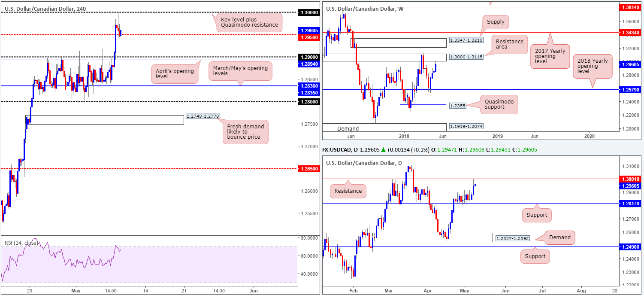Select the 'April's opening level' callout
The width and height of the screenshot is (644, 295).
pyautogui.click(x=175, y=74)
